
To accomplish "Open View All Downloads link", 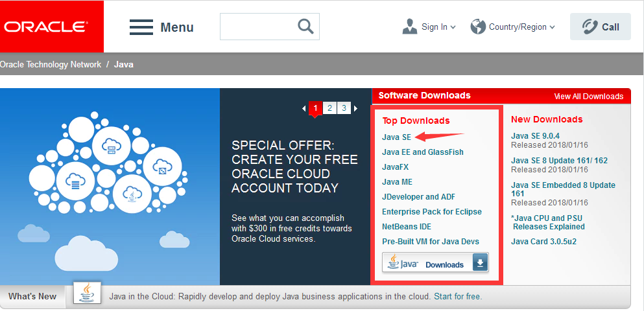I will [x=589, y=97].
